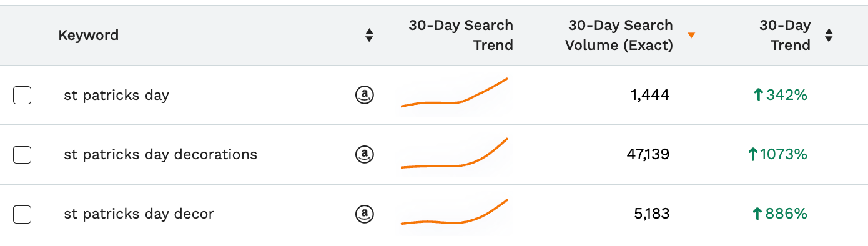
Task: Open Amazon icon for st patricks day decor
Action: pyautogui.click(x=365, y=214)
